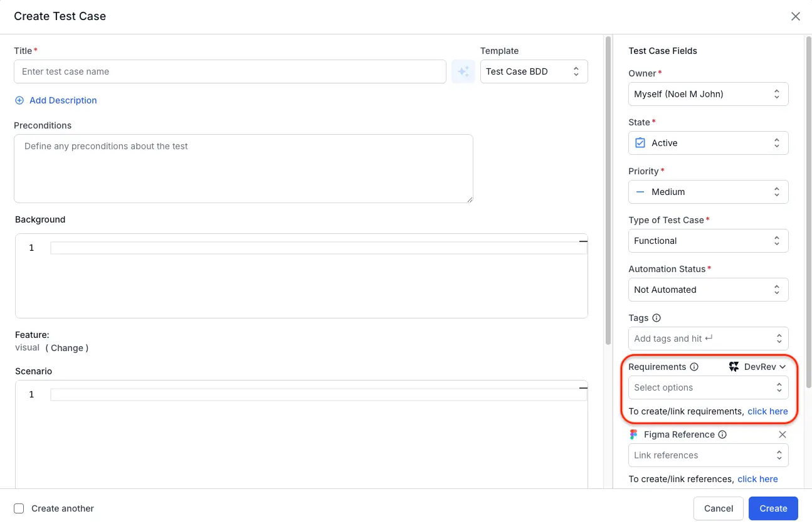
Task: Click here to create/link requirements
Action: [767, 411]
